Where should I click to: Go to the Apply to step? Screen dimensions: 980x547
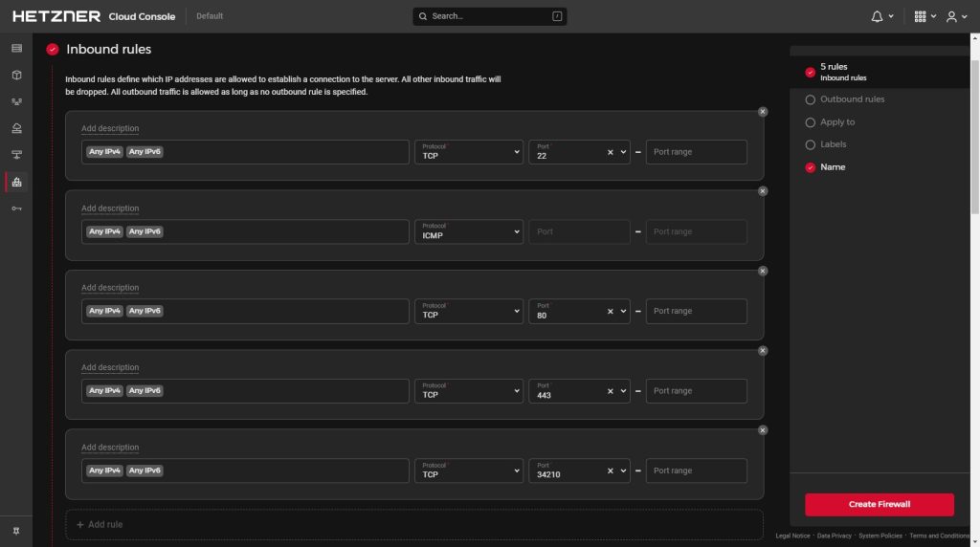tap(837, 122)
